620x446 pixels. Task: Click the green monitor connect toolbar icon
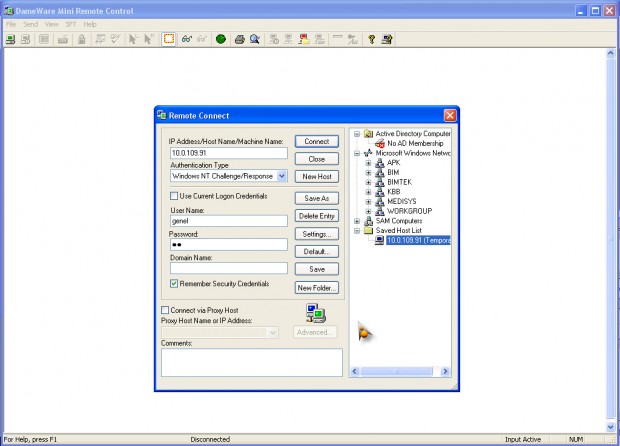pos(11,39)
